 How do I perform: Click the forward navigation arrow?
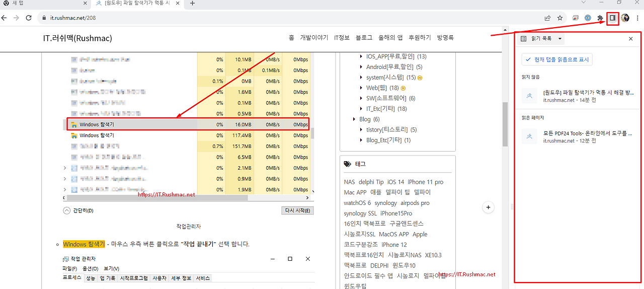click(16, 18)
